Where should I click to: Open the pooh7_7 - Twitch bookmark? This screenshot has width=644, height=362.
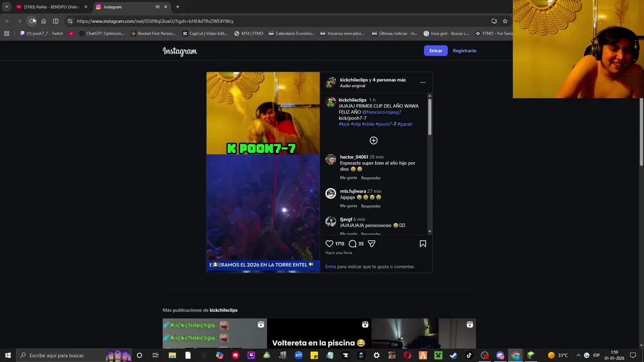(42, 34)
